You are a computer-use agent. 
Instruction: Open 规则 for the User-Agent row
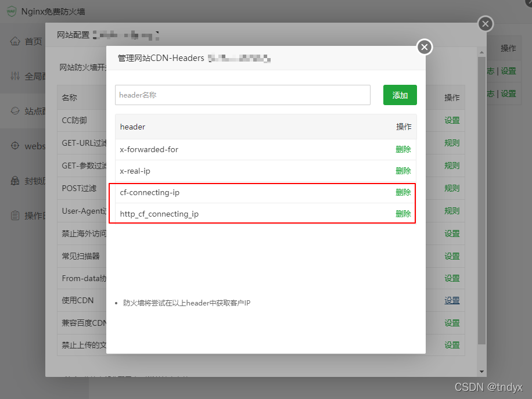452,211
